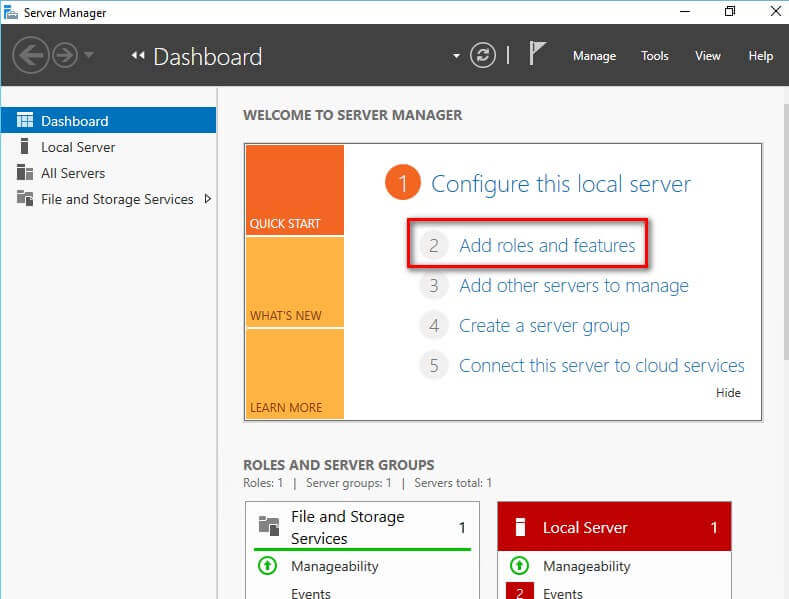The image size is (789, 599).
Task: Click Events in the Local Server tile
Action: [x=563, y=593]
